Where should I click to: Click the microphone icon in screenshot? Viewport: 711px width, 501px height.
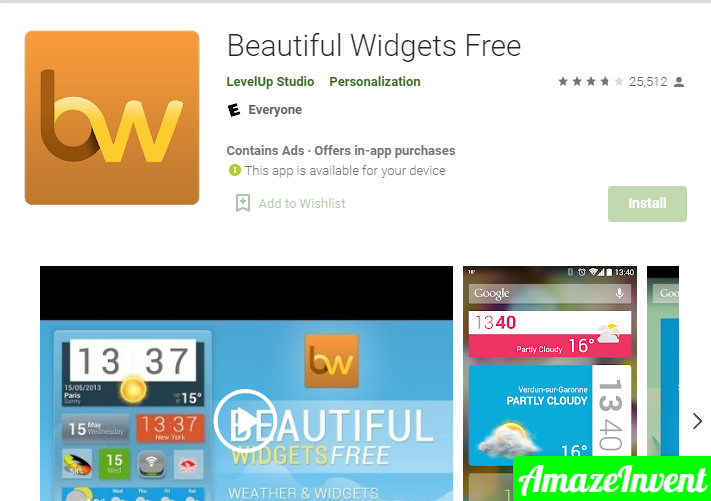(x=619, y=294)
